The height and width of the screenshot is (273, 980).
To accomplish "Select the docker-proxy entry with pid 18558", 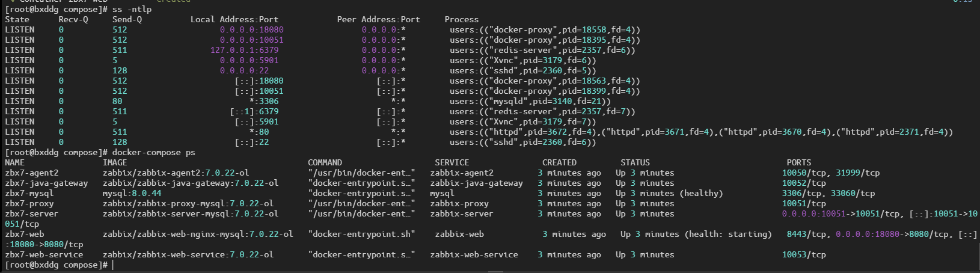I will click(x=545, y=29).
